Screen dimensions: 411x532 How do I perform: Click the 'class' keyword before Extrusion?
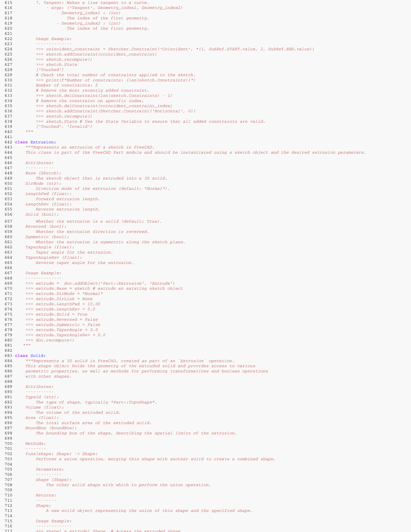click(21, 142)
